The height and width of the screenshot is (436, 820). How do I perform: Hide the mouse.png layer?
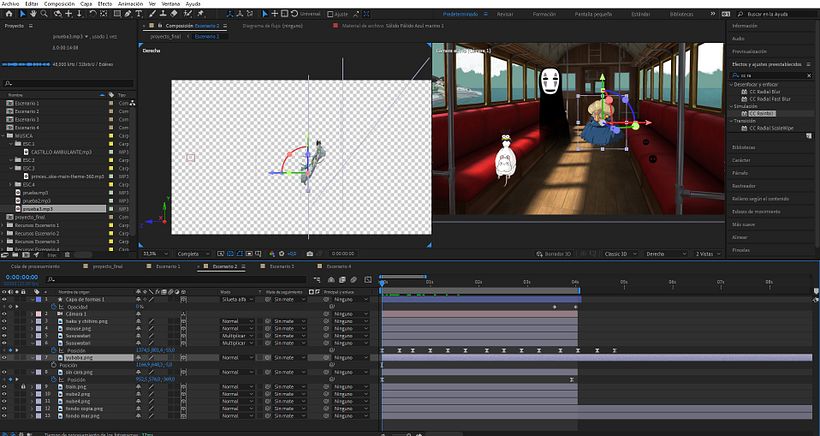[4, 328]
